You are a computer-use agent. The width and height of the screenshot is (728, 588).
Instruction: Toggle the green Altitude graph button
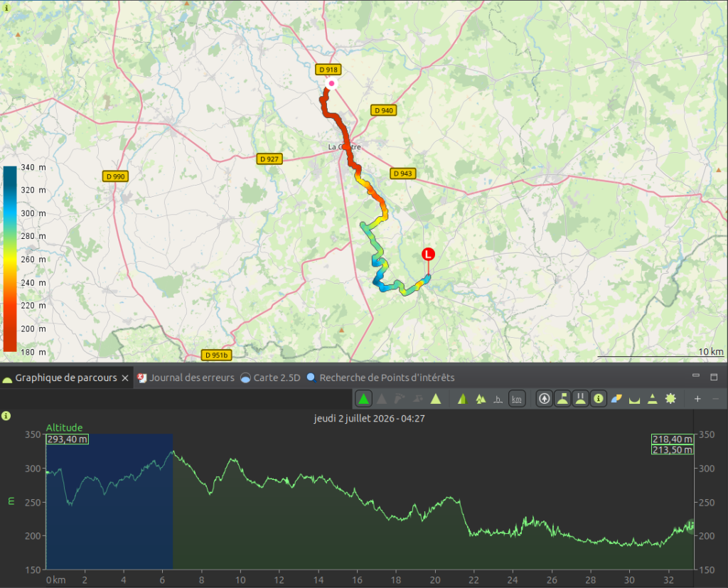(x=363, y=398)
